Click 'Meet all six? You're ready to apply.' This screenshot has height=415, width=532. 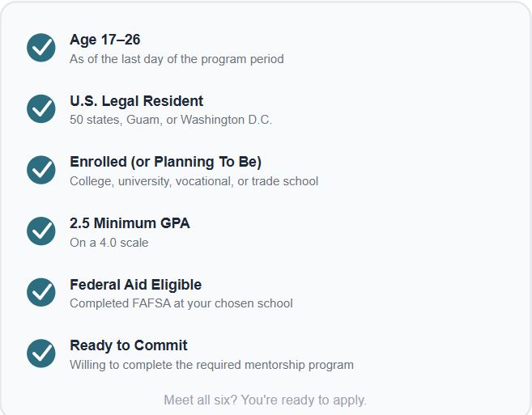pyautogui.click(x=266, y=400)
